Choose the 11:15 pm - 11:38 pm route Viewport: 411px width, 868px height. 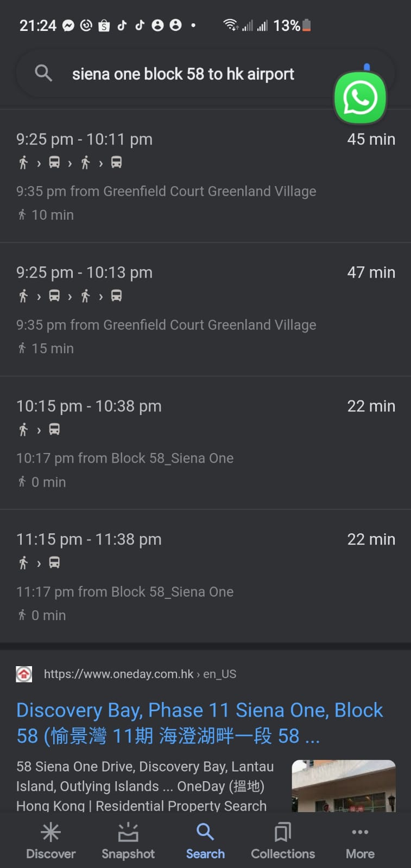tap(89, 540)
